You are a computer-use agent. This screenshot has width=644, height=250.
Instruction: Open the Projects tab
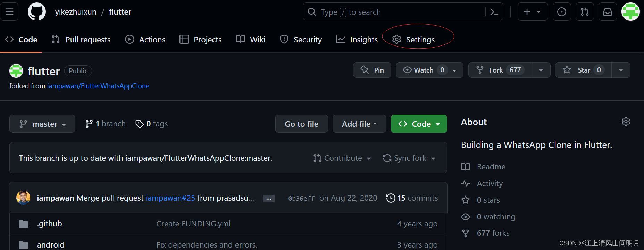click(x=200, y=40)
